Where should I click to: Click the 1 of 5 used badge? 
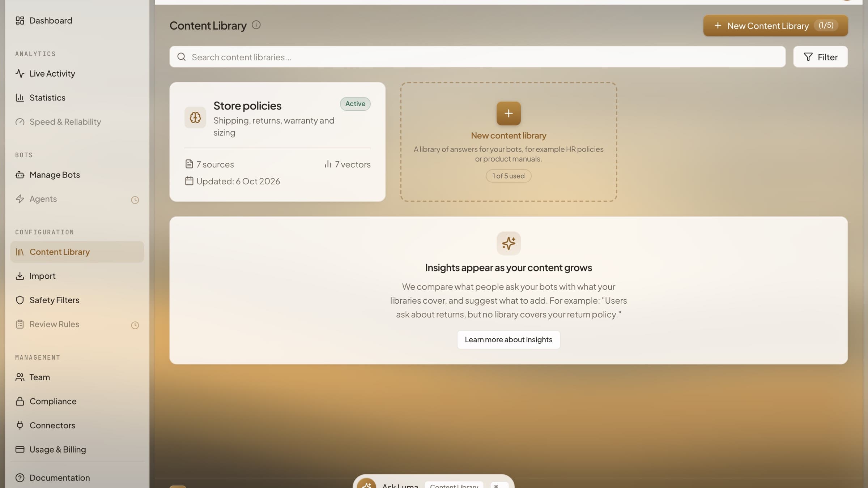(509, 176)
